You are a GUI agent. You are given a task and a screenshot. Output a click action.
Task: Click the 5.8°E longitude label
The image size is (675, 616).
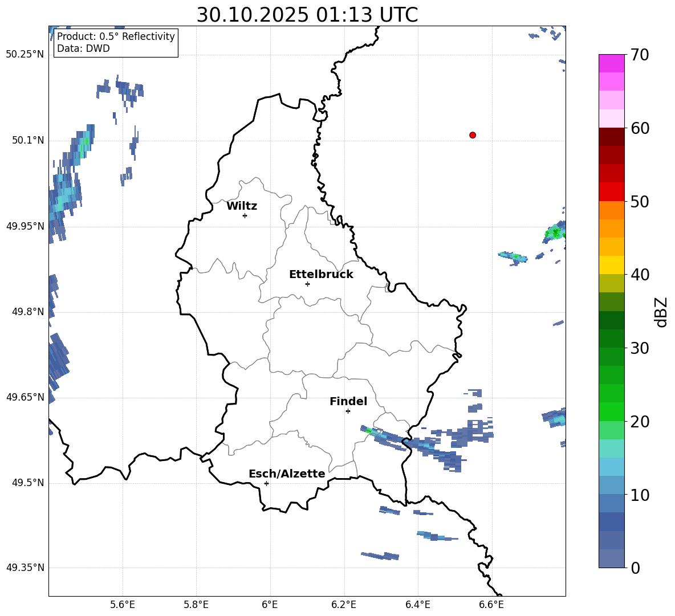pos(196,605)
